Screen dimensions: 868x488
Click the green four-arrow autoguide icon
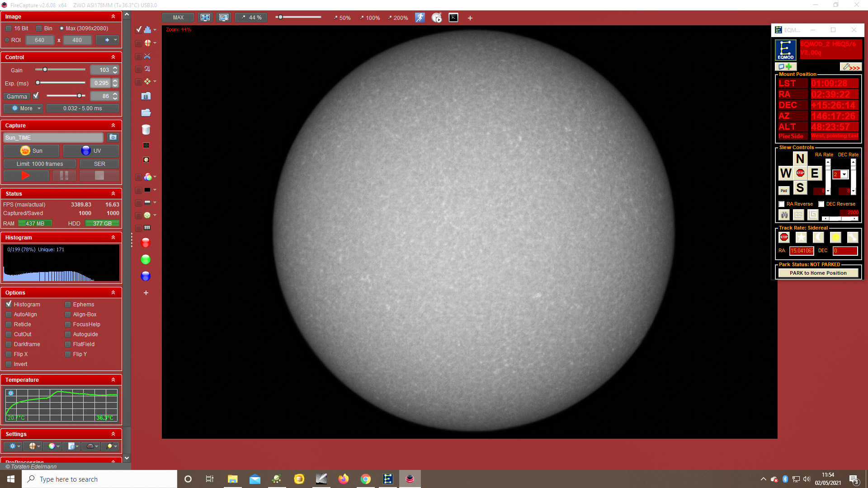tap(147, 82)
